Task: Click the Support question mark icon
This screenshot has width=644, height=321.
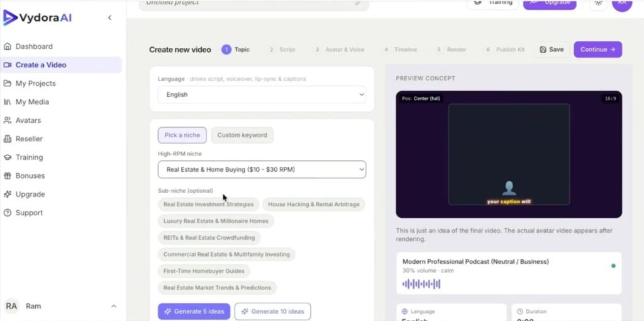Action: pyautogui.click(x=8, y=213)
